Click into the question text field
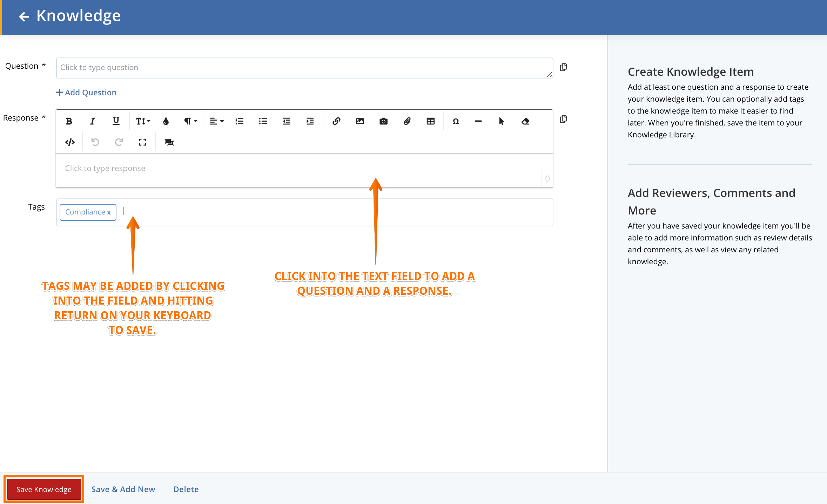The image size is (827, 504). (x=304, y=68)
